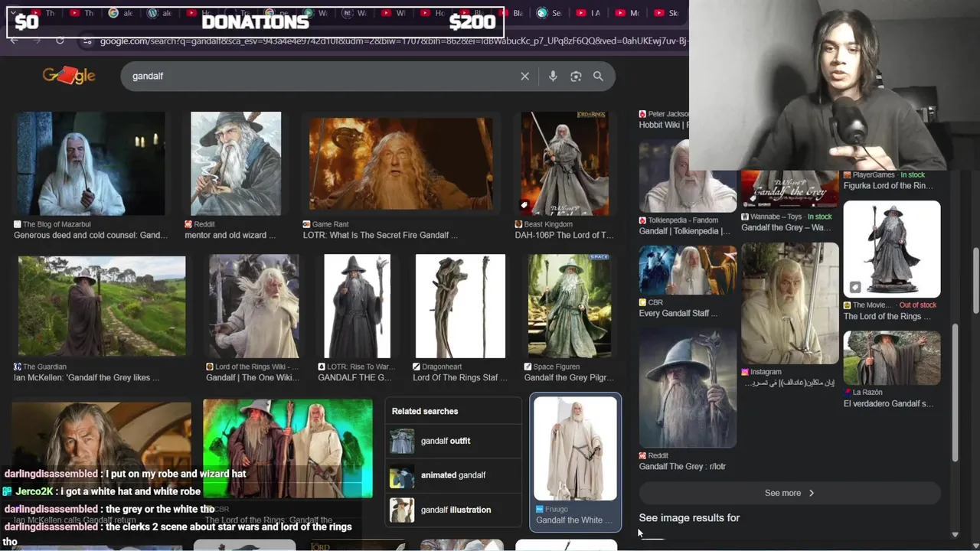The height and width of the screenshot is (551, 980).
Task: Click the 'Related searches' heading
Action: coord(425,412)
